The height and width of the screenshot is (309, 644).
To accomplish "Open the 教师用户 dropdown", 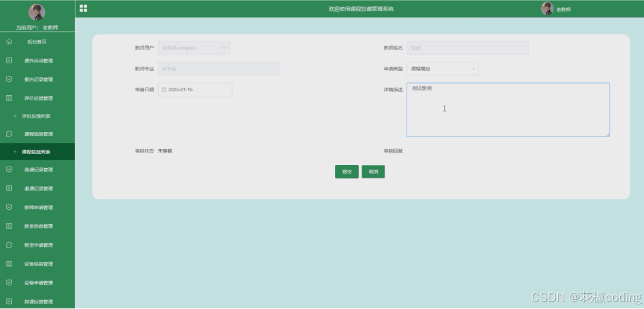I will click(x=194, y=48).
